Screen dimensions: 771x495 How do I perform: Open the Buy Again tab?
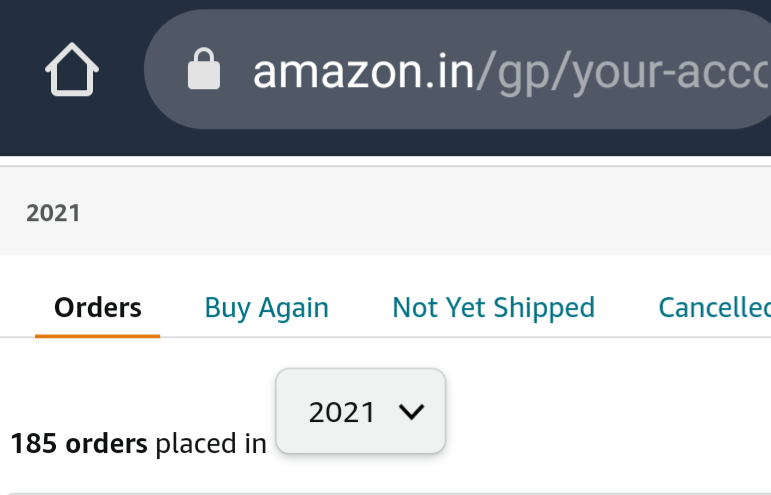266,307
